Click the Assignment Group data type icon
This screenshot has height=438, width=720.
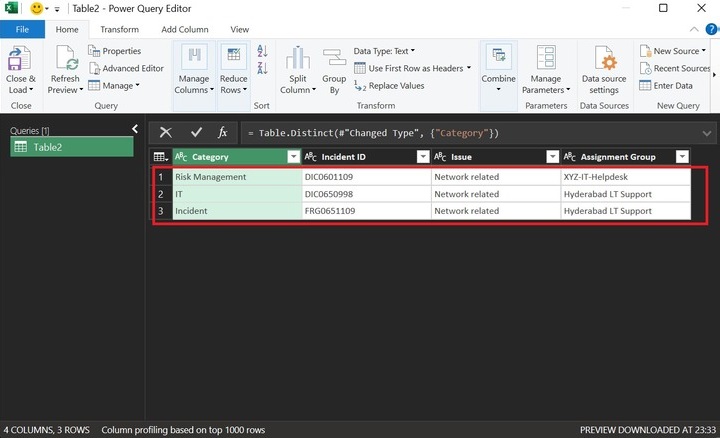pyautogui.click(x=569, y=157)
